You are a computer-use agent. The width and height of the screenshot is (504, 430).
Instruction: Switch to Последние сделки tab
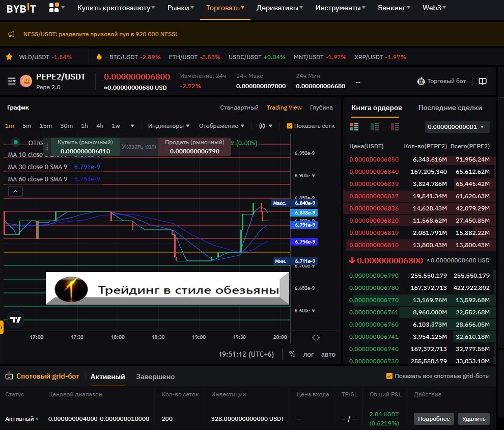(450, 107)
